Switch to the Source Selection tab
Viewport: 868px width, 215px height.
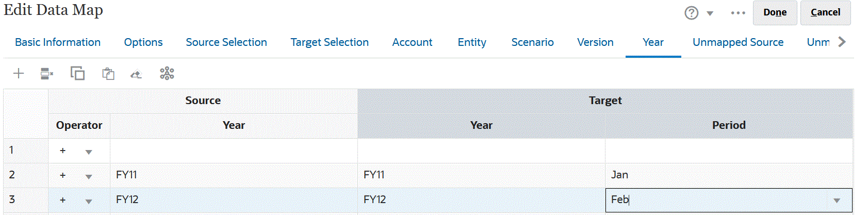[x=226, y=42]
